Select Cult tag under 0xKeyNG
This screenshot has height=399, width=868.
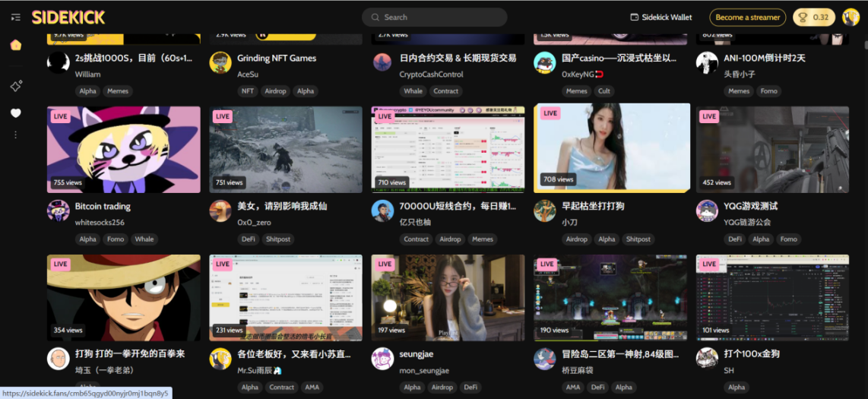tap(604, 91)
